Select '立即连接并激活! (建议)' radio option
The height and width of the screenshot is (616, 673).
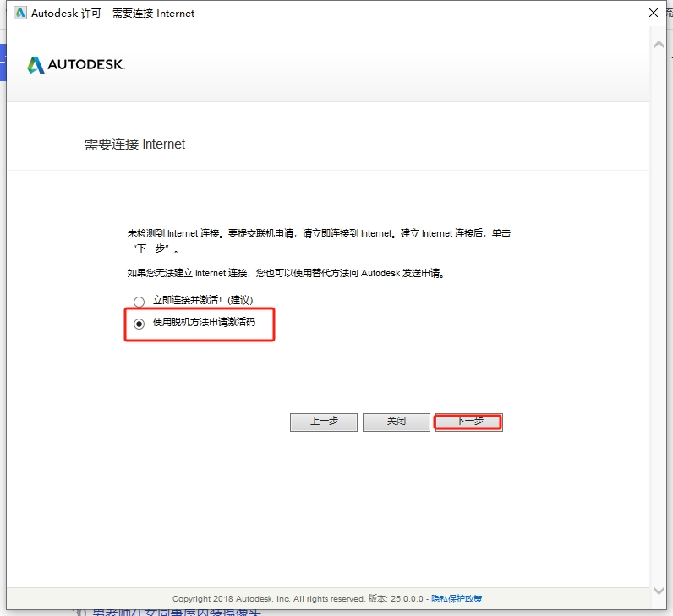(x=139, y=301)
